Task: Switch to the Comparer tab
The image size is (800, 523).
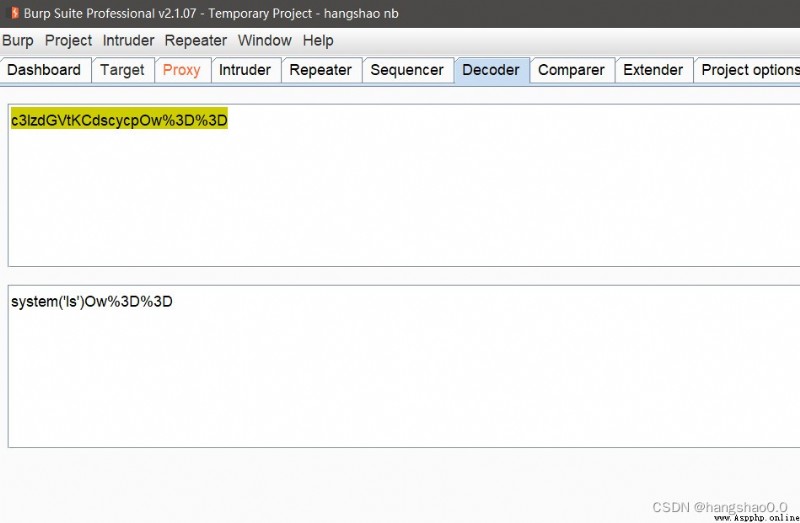Action: [571, 70]
